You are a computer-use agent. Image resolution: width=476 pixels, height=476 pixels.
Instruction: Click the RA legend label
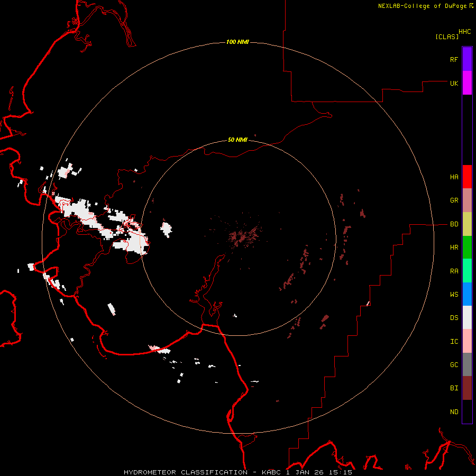tap(454, 271)
